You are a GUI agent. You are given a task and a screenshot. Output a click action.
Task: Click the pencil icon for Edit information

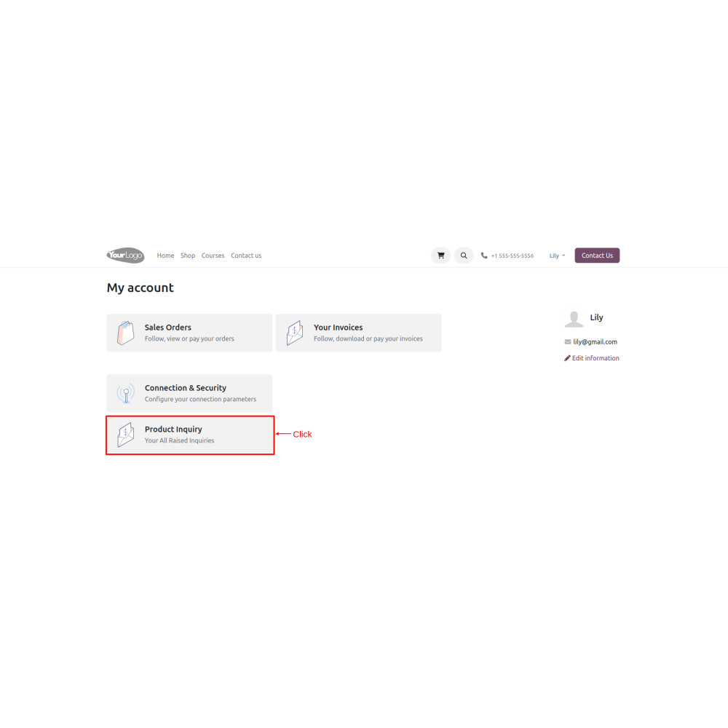point(567,358)
